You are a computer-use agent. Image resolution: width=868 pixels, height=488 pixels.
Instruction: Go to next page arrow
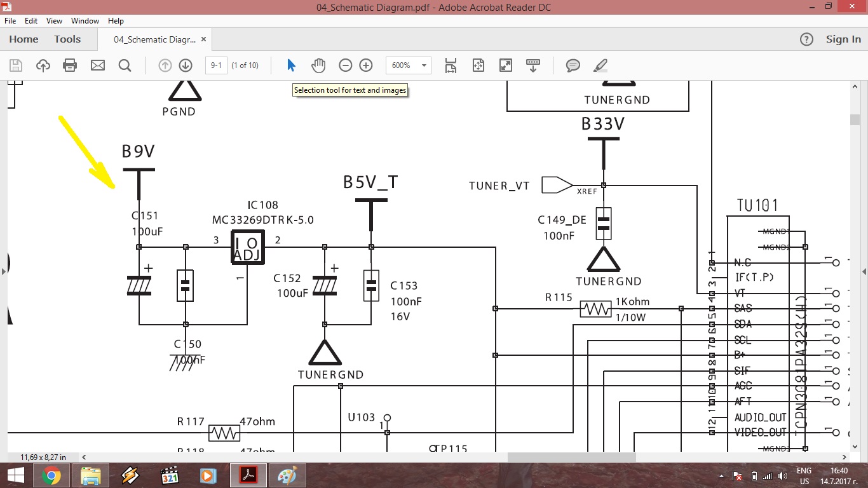(x=186, y=65)
